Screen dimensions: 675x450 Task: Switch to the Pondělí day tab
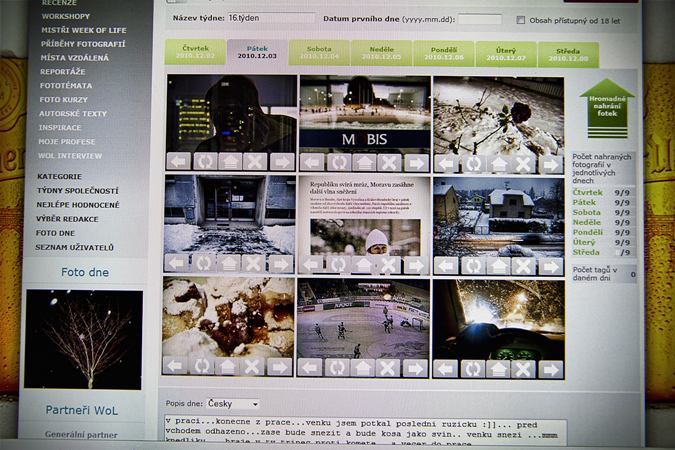click(444, 53)
